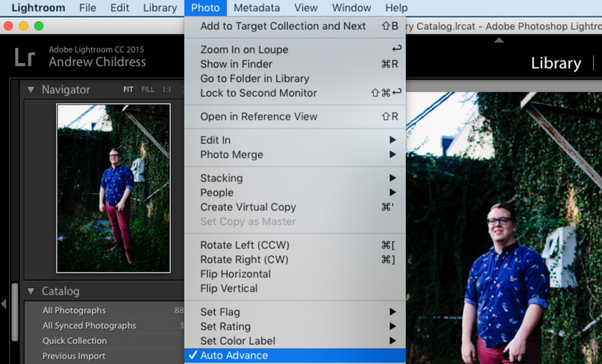Image resolution: width=602 pixels, height=364 pixels.
Task: Open the Set Rating submenu
Action: (294, 326)
